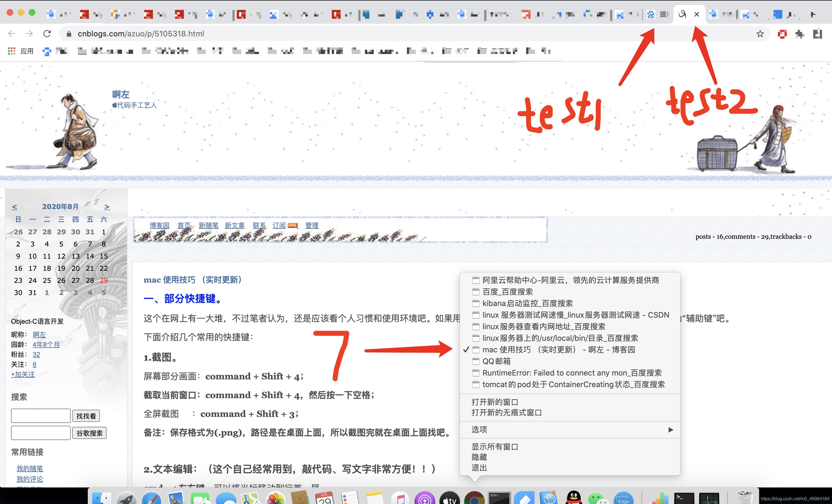
Task: Go to previous month in calendar
Action: pos(14,207)
